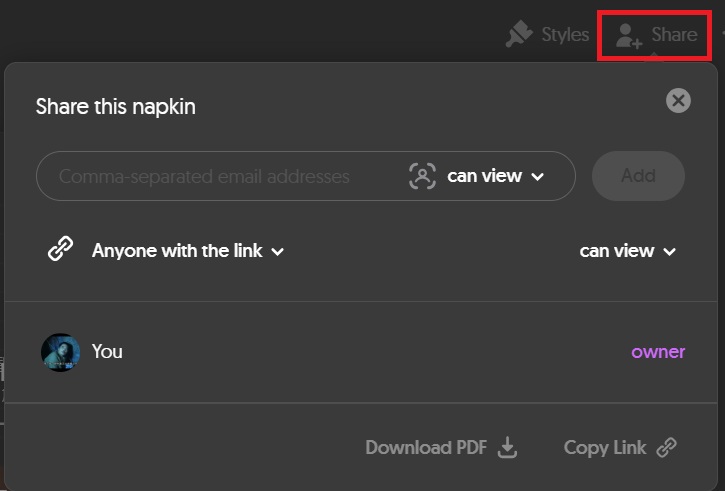Expand the 'Anyone with the link' dropdown
Viewport: 725px width, 491px height.
pyautogui.click(x=188, y=251)
